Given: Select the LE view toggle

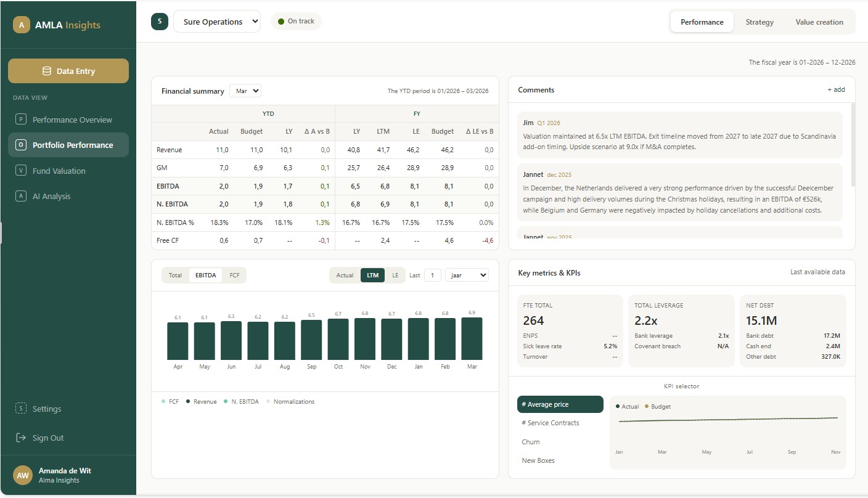Looking at the screenshot, I should [x=395, y=276].
